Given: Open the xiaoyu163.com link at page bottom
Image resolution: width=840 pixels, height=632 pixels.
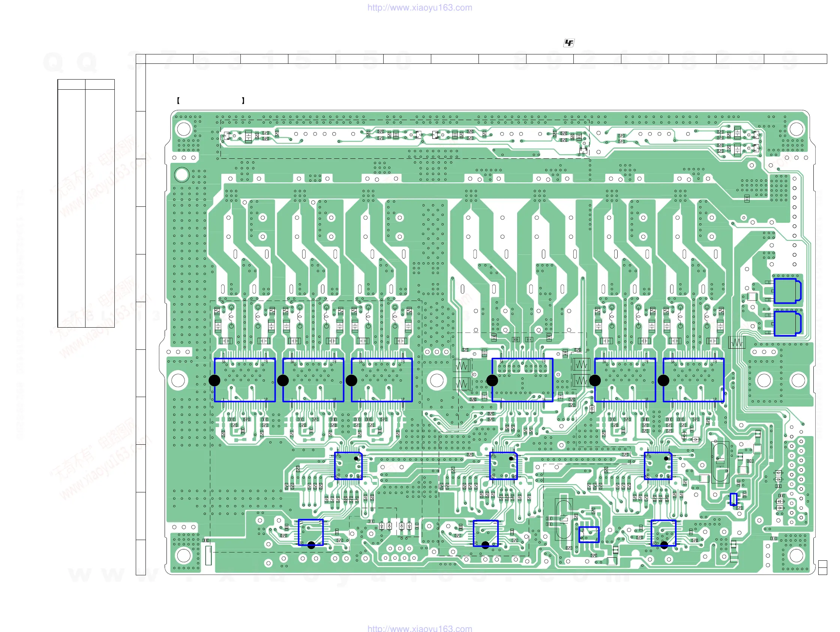Looking at the screenshot, I should pos(420,628).
